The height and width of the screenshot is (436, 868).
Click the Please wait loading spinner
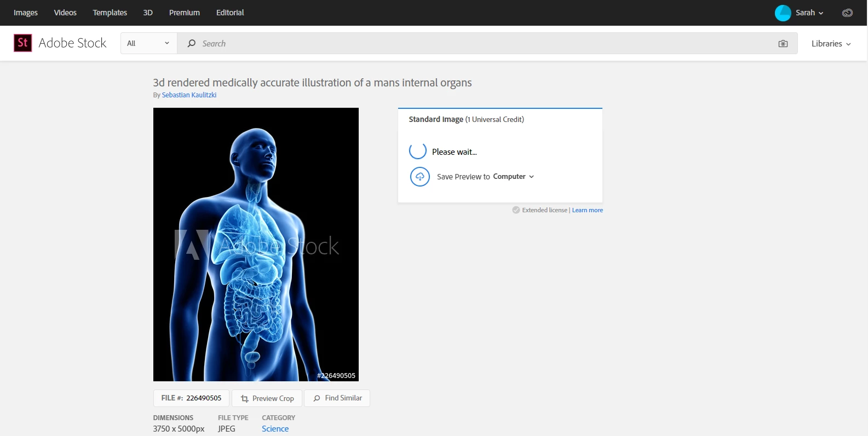(418, 150)
